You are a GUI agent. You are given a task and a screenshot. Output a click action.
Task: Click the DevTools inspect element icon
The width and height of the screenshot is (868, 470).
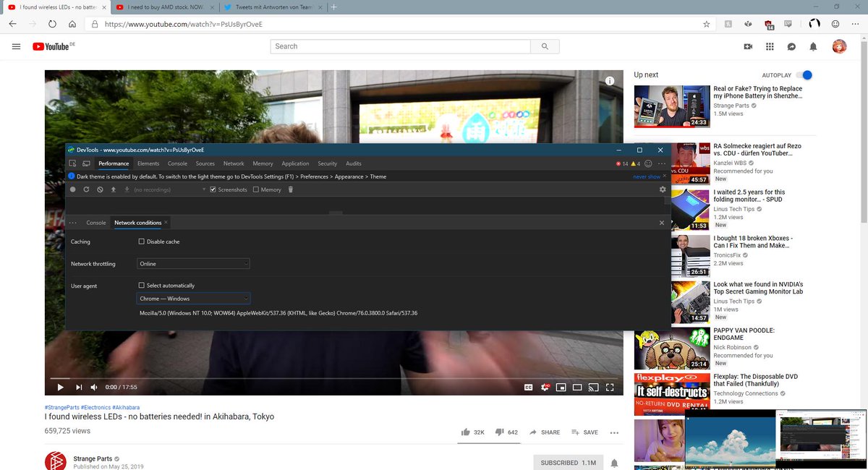72,163
